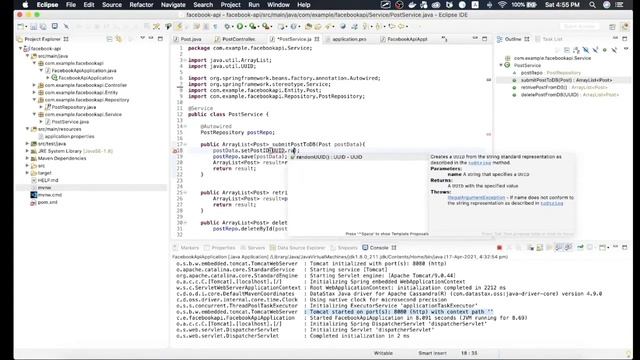Click toString link in Javadoc description
640x360 pixels.
480,162
